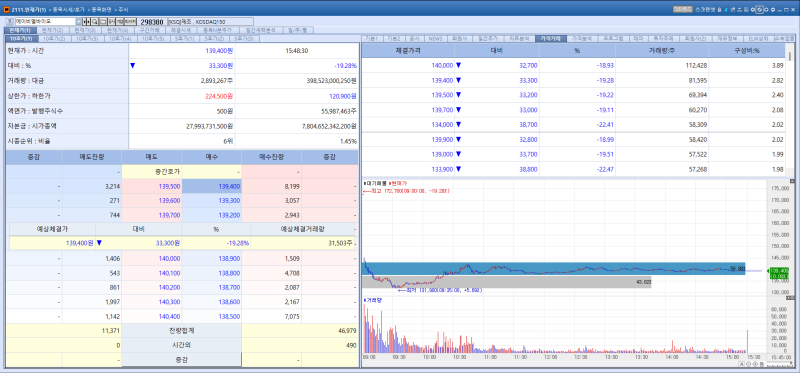Click the stock code 298380 field
This screenshot has height=373, width=800.
pyautogui.click(x=152, y=22)
